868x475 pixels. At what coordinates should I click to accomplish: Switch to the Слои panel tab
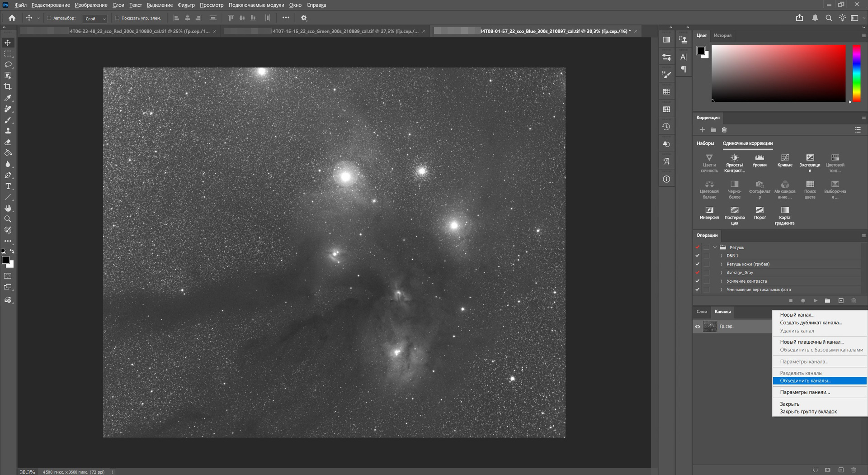pos(702,312)
